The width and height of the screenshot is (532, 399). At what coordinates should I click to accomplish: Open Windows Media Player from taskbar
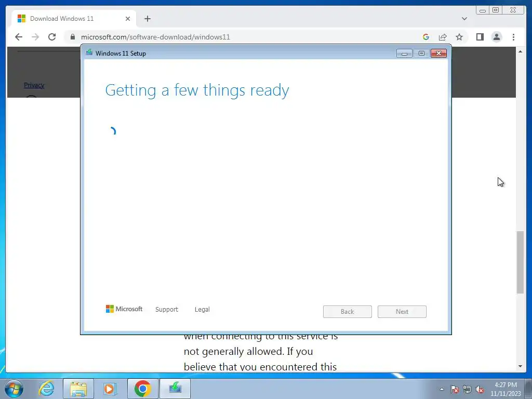click(x=110, y=389)
